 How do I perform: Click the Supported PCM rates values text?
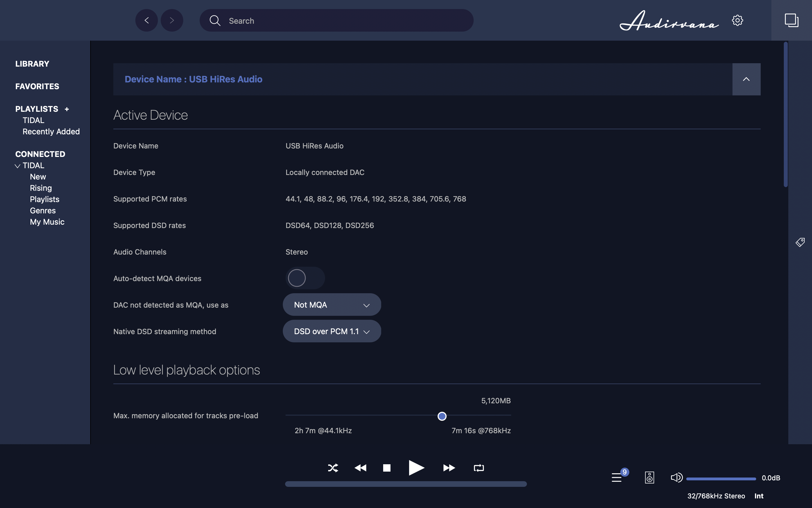coord(376,199)
